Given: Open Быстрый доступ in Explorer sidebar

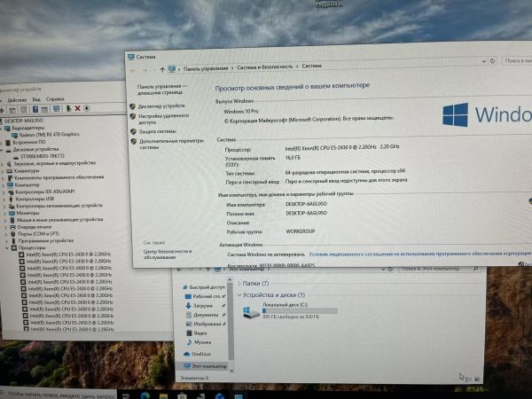Looking at the screenshot, I should (x=204, y=287).
